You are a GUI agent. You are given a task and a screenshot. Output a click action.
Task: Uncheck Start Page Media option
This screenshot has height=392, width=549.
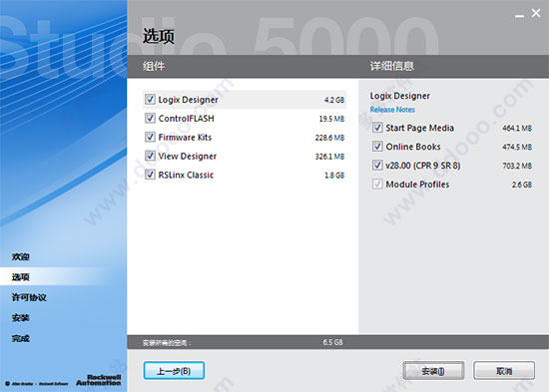pos(377,128)
